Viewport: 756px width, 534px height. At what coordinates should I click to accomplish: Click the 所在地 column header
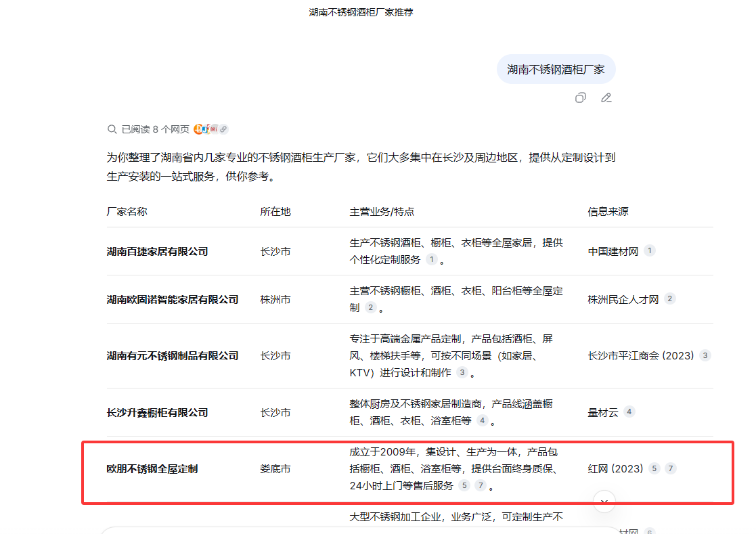tap(275, 212)
